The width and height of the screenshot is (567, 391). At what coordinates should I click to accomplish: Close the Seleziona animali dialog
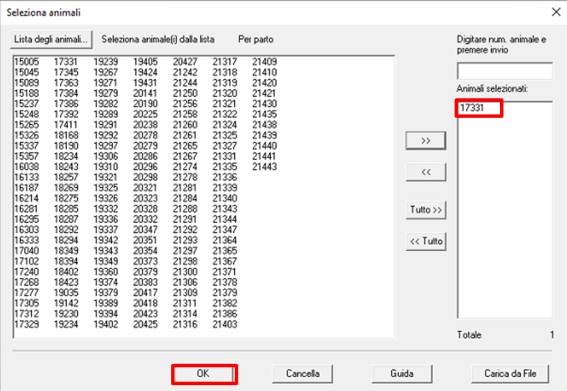point(556,12)
